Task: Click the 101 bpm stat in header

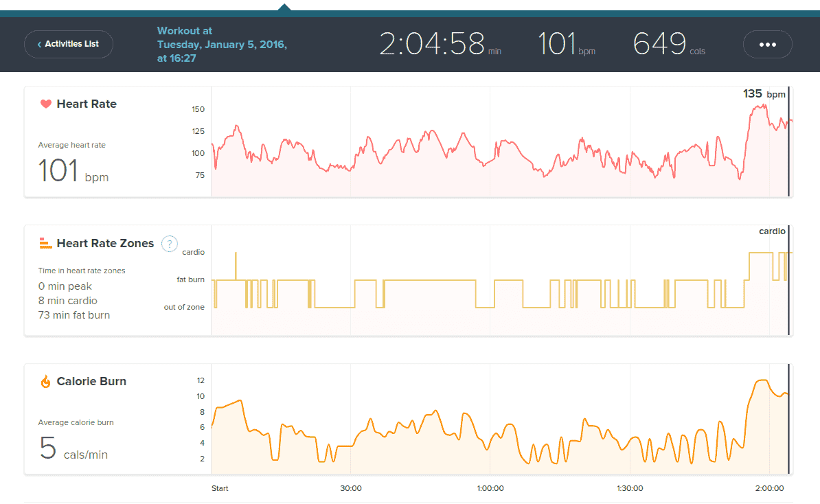Action: 566,45
